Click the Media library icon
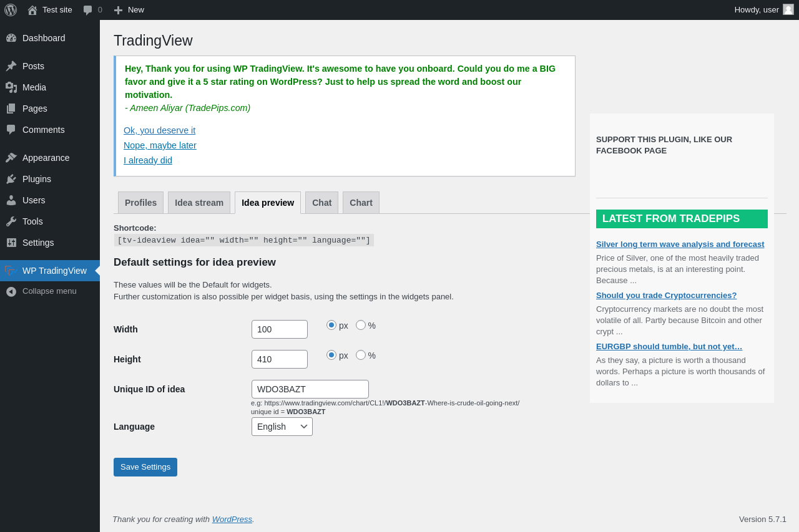The width and height of the screenshot is (799, 532). point(11,87)
